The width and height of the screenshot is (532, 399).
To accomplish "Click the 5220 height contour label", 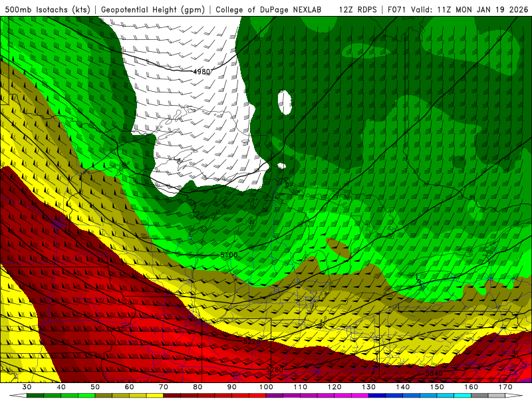I will [x=252, y=341].
